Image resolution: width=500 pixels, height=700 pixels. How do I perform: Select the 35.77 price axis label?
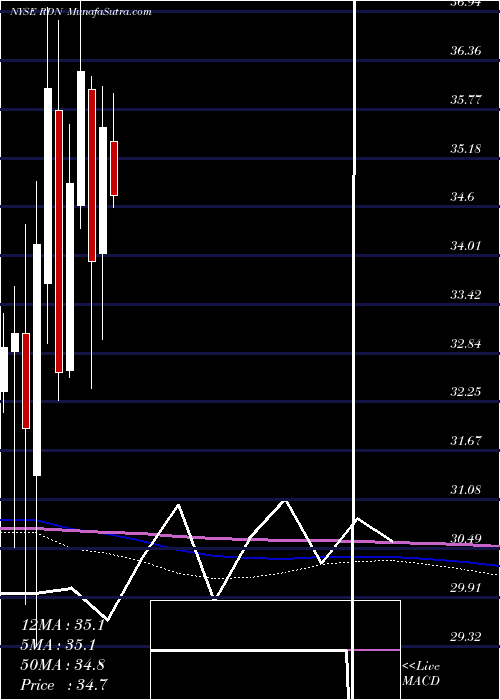click(x=465, y=99)
